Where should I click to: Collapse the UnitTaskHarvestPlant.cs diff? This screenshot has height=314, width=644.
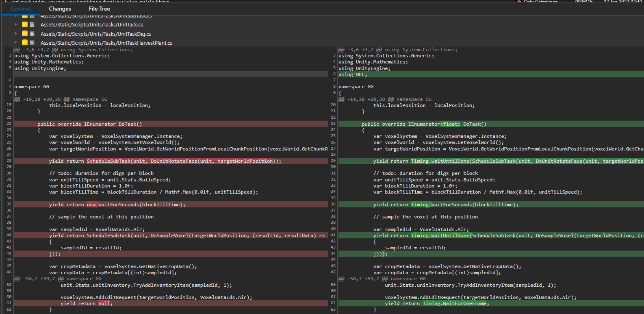[16, 43]
